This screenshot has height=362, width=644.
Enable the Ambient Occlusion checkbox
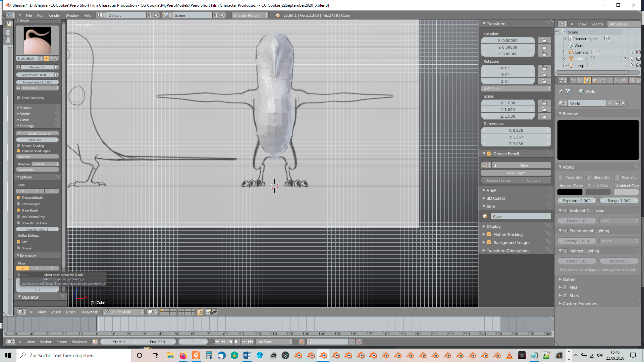pyautogui.click(x=565, y=211)
